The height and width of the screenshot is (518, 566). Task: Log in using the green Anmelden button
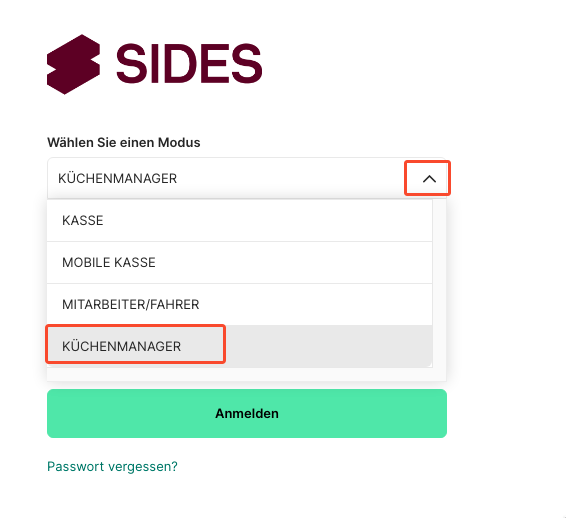(247, 413)
